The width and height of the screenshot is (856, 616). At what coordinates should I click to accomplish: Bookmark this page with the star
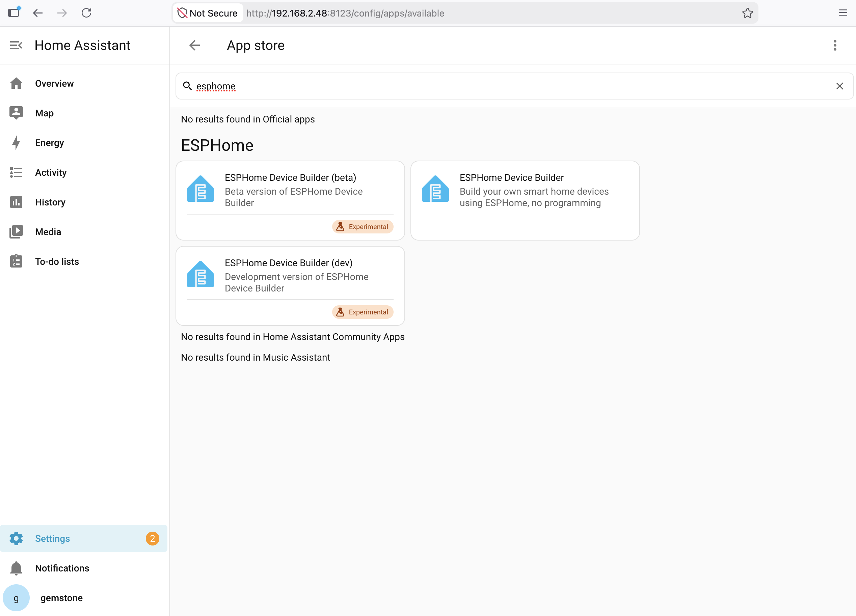click(x=747, y=13)
